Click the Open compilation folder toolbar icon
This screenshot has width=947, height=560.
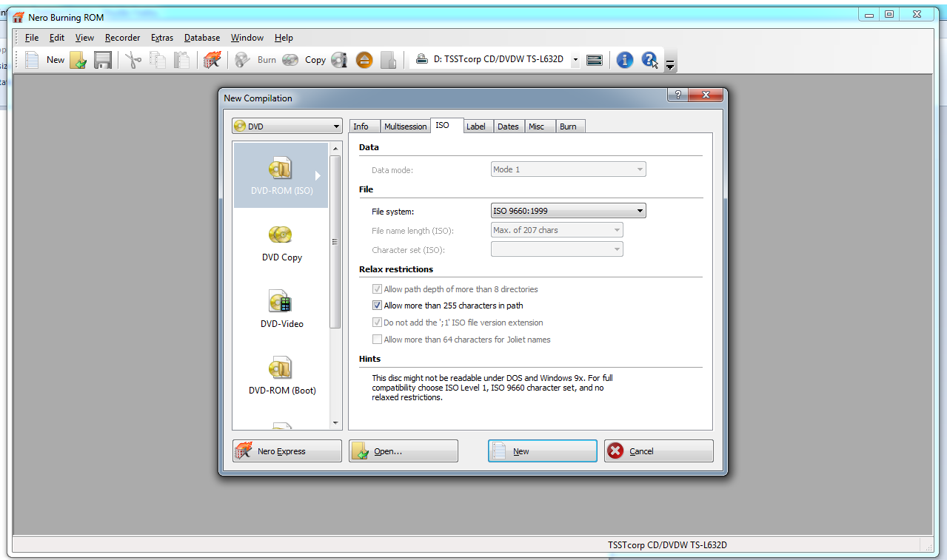pyautogui.click(x=78, y=60)
